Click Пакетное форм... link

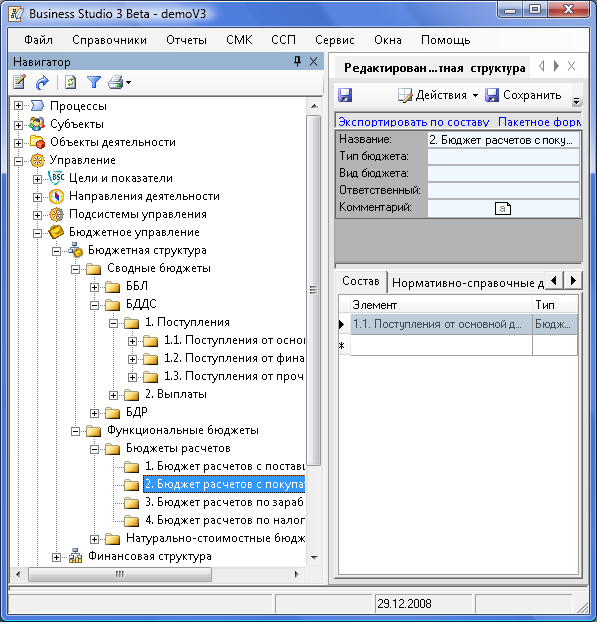539,122
